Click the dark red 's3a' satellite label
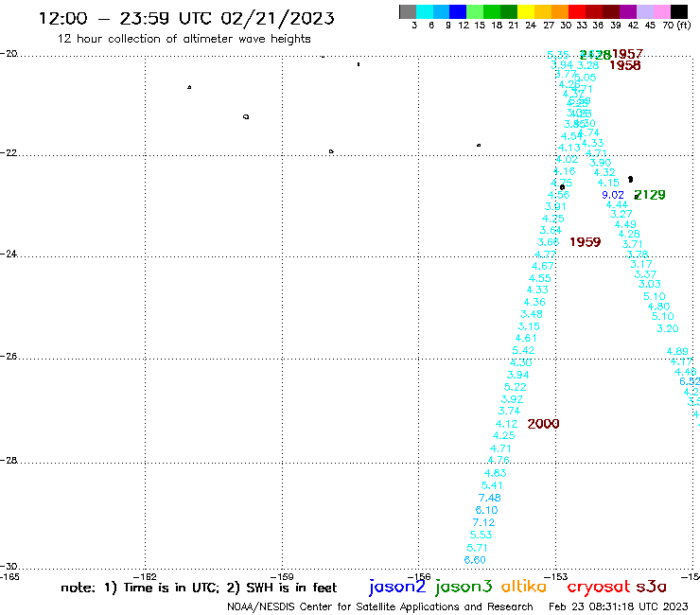The width and height of the screenshot is (700, 615). pyautogui.click(x=651, y=587)
